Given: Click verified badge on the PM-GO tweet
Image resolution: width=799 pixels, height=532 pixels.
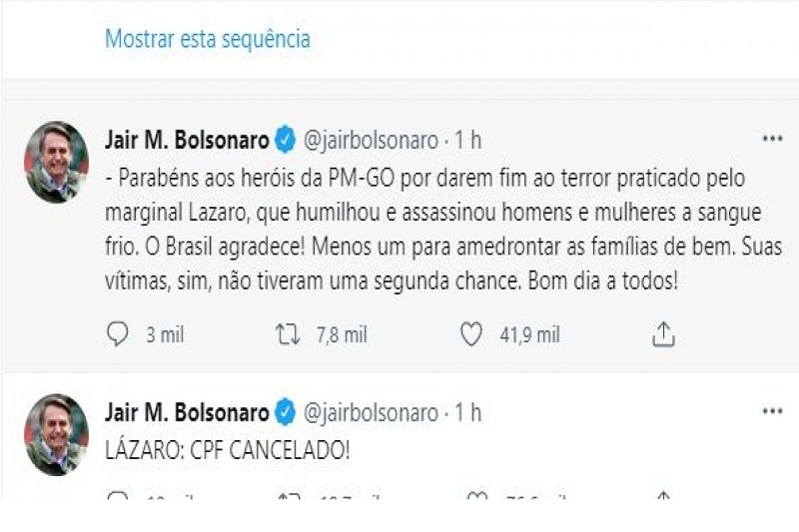Looking at the screenshot, I should (x=285, y=141).
